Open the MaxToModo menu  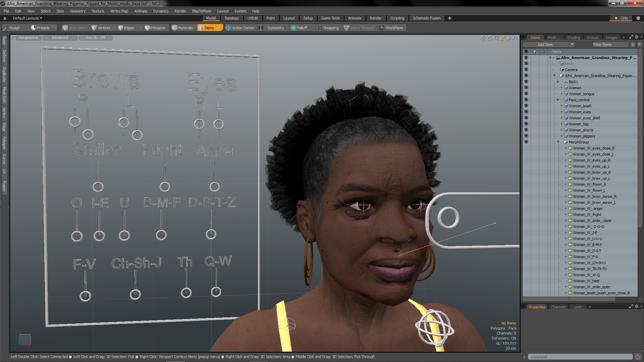point(202,11)
